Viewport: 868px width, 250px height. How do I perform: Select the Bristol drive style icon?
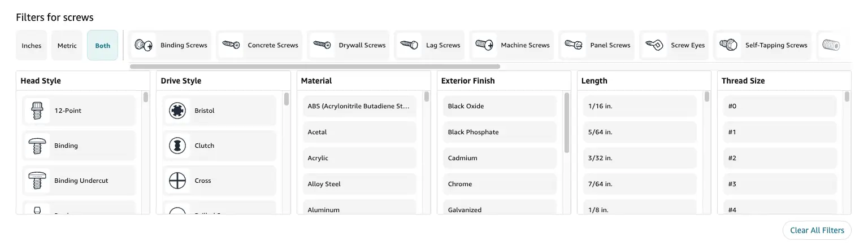[177, 111]
